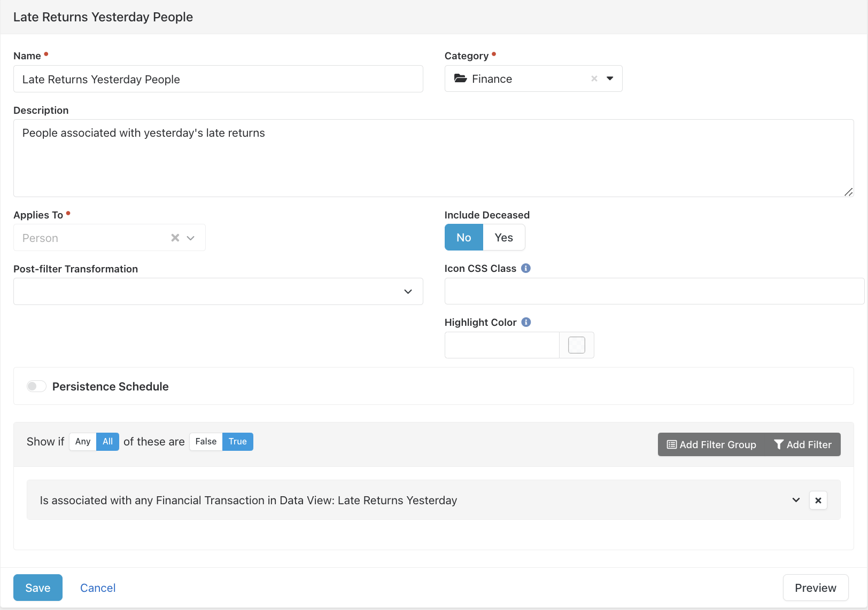Enable the Persistence Schedule switch
This screenshot has width=868, height=610.
(x=36, y=386)
